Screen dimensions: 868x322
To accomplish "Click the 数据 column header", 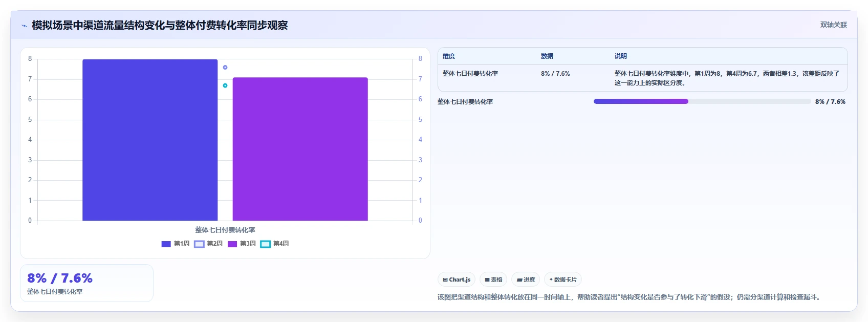I will 547,56.
